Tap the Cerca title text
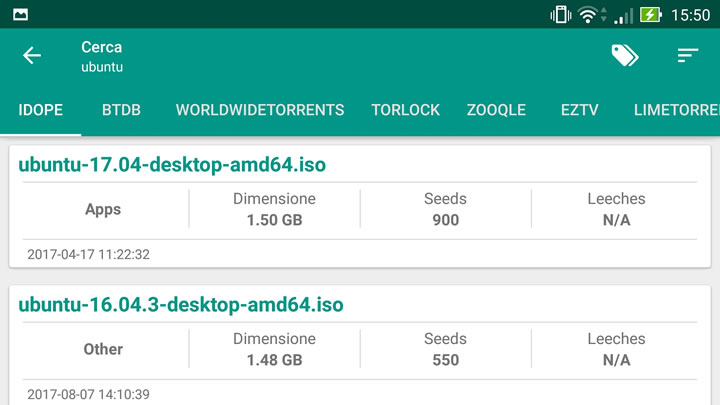The width and height of the screenshot is (720, 405). click(x=101, y=47)
